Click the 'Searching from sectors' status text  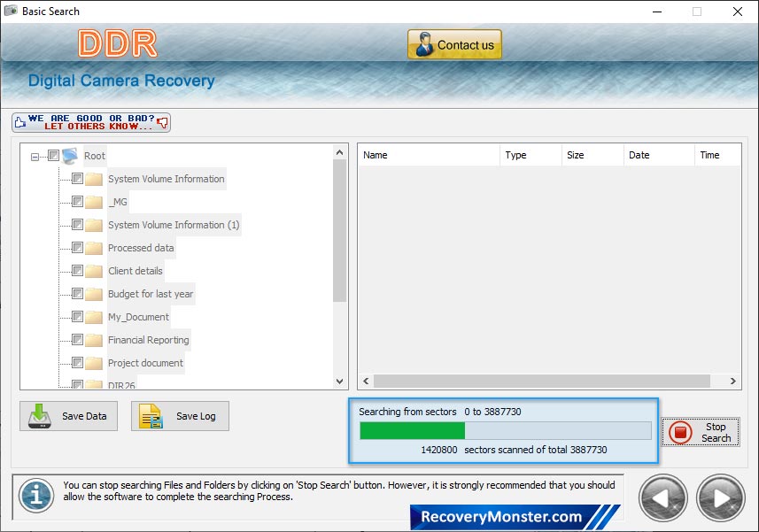tap(407, 412)
